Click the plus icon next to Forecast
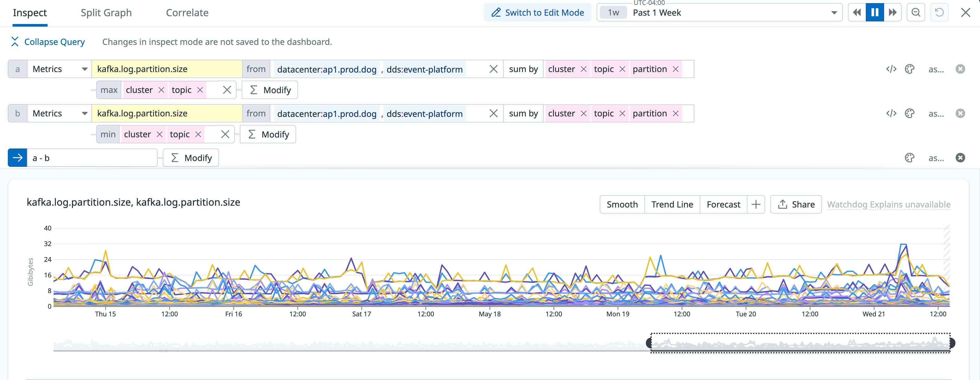 pos(756,204)
